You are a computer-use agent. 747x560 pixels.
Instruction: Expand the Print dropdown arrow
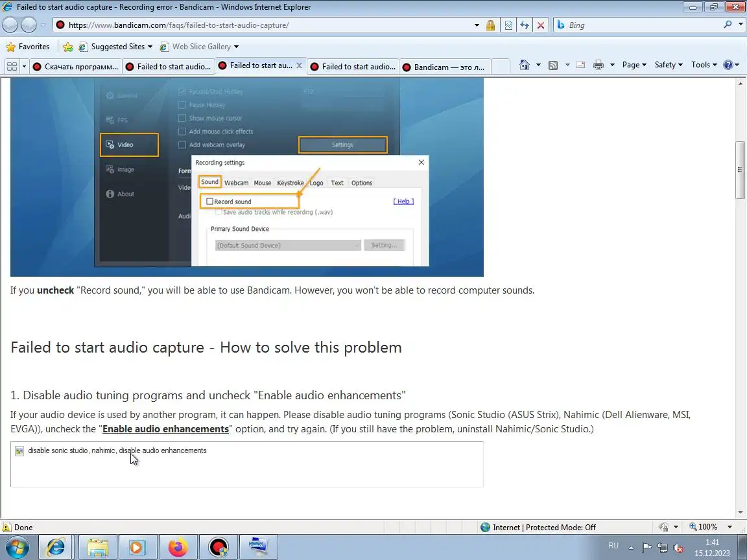[612, 65]
